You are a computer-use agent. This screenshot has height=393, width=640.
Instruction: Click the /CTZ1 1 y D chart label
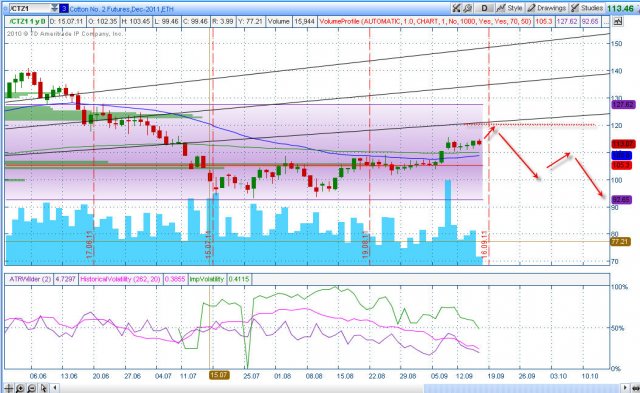[27, 21]
